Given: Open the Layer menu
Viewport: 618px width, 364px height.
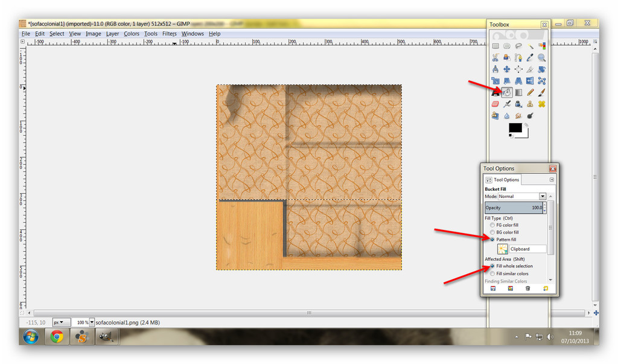Looking at the screenshot, I should tap(112, 34).
